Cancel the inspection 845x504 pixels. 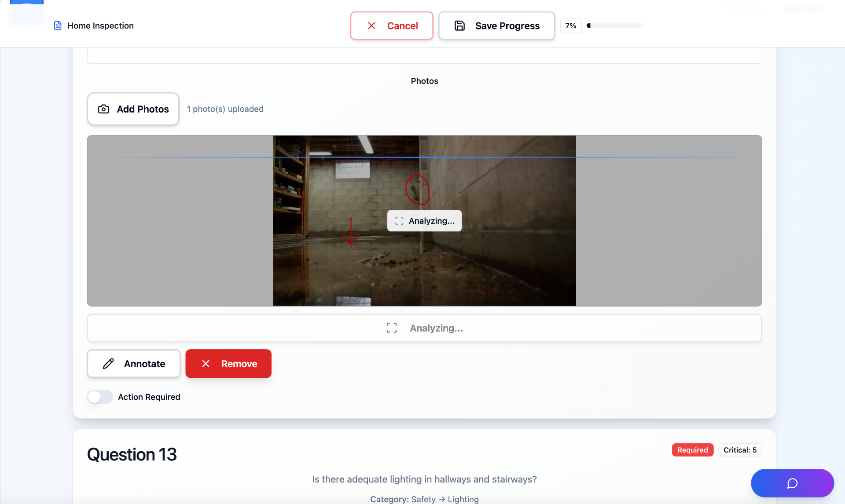coord(392,26)
